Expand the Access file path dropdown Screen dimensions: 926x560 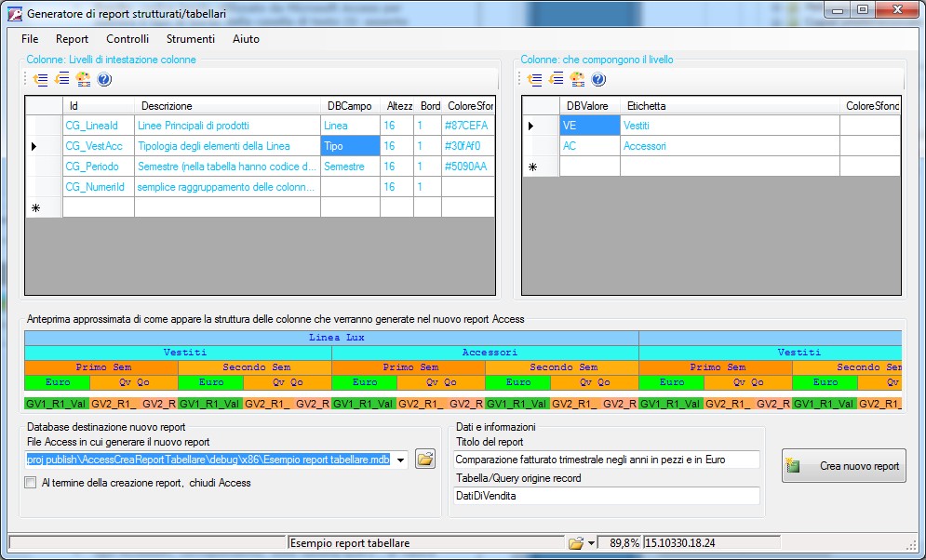pyautogui.click(x=401, y=460)
